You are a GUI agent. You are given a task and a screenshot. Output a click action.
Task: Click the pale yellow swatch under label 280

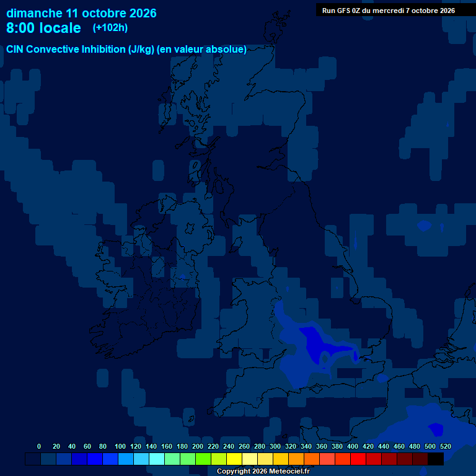(x=250, y=459)
